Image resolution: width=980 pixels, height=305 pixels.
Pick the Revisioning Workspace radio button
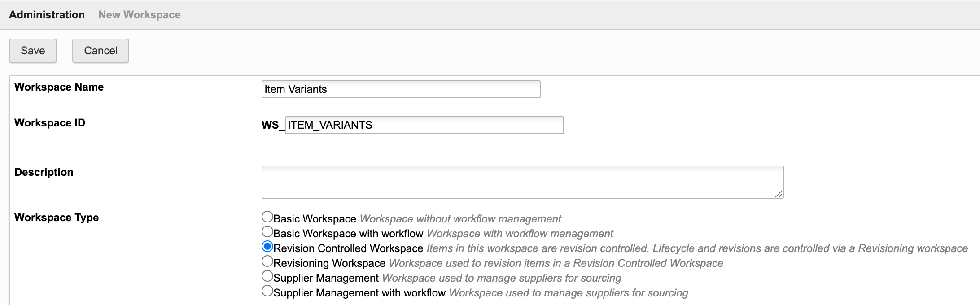click(x=267, y=261)
